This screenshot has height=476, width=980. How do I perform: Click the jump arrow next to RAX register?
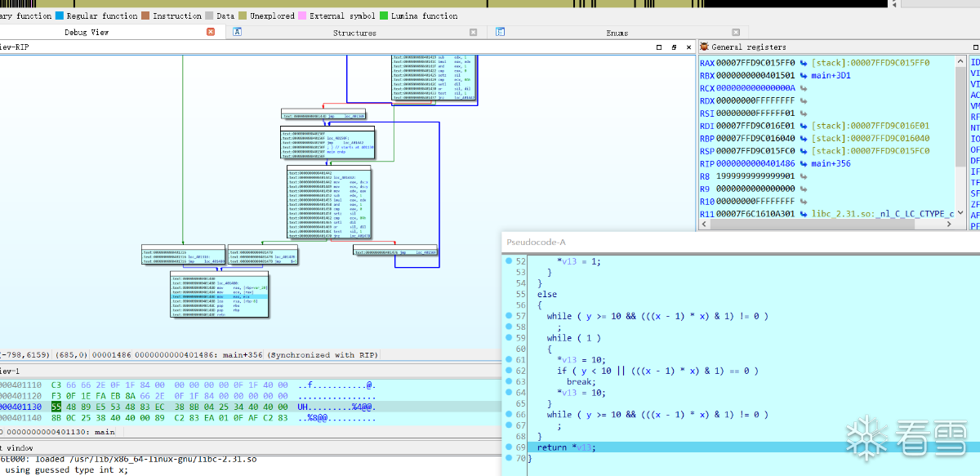[x=804, y=63]
